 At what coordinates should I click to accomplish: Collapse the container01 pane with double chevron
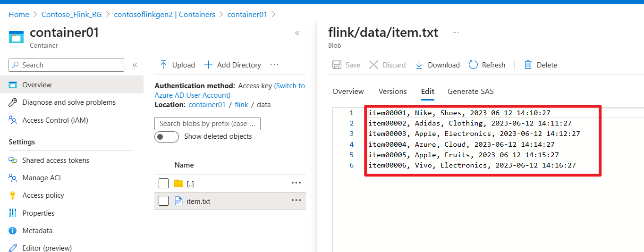click(297, 33)
